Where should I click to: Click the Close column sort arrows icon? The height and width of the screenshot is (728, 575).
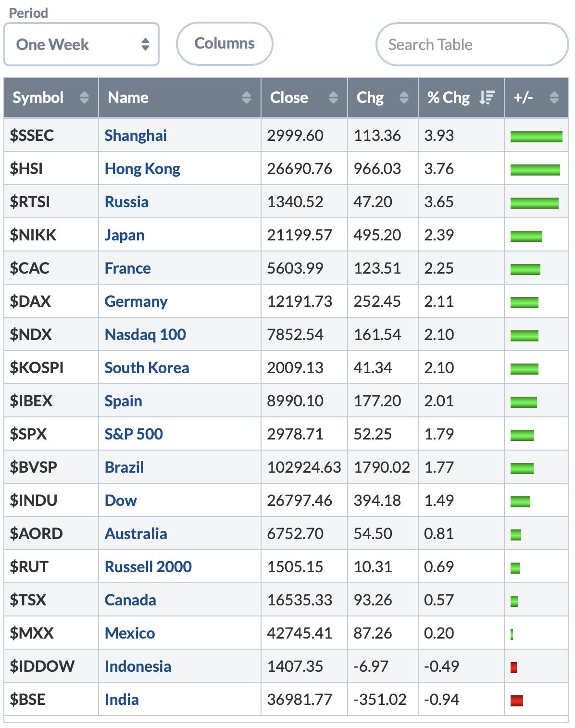(x=333, y=98)
